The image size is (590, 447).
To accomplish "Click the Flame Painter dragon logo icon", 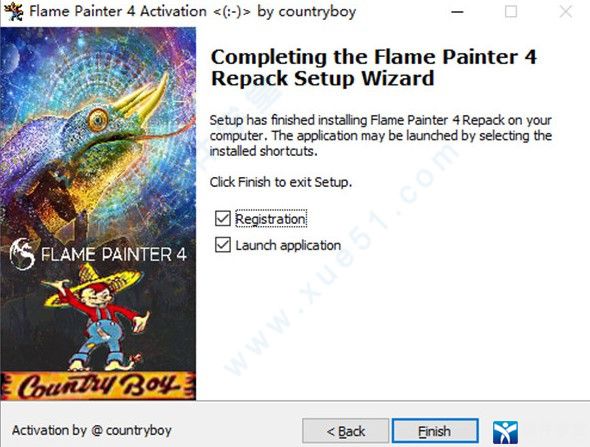I will coord(22,254).
